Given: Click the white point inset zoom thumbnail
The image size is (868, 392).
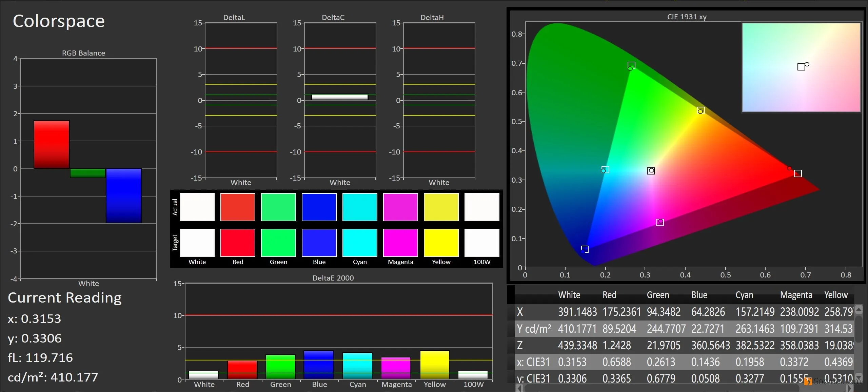Looking at the screenshot, I should (801, 67).
